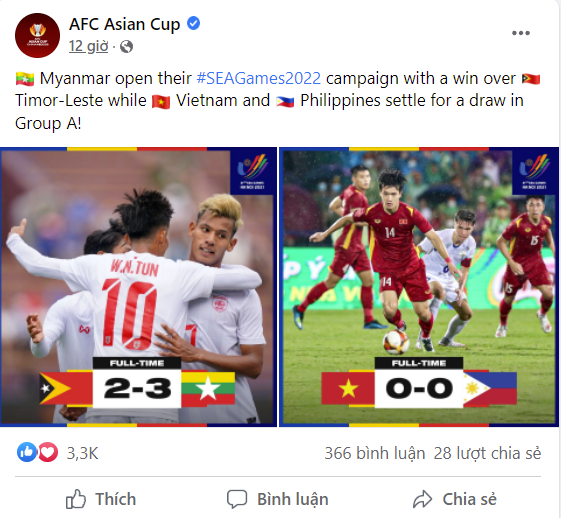Click the blue verified badge

click(194, 24)
